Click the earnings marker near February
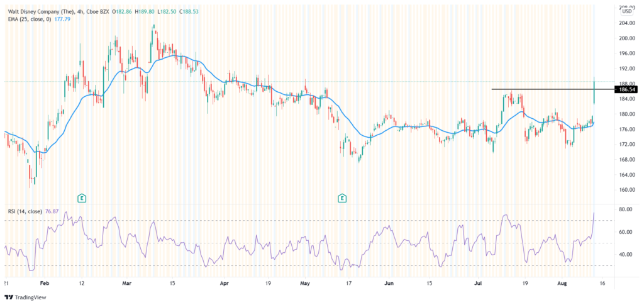This screenshot has width=644, height=305. 82,198
